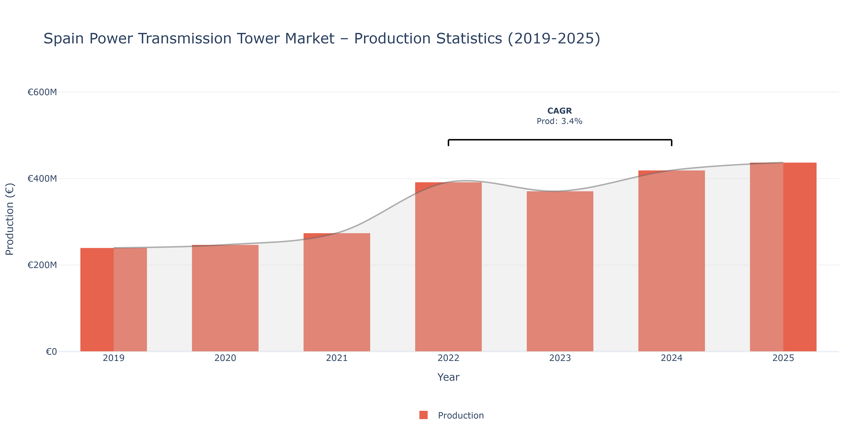Click the 2024 x-axis label
Viewport: 868px width, 434px height.
[x=672, y=358]
